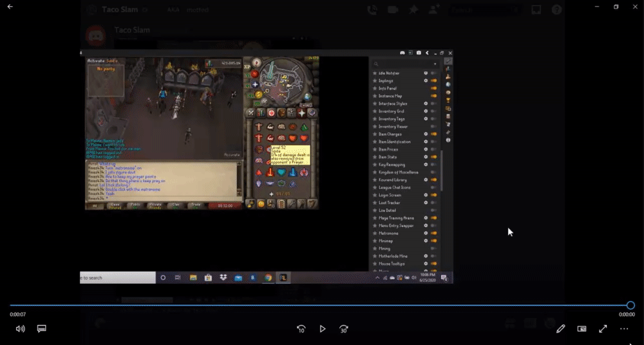The height and width of the screenshot is (345, 644).
Task: Open the Logout door game tab
Action: click(281, 203)
